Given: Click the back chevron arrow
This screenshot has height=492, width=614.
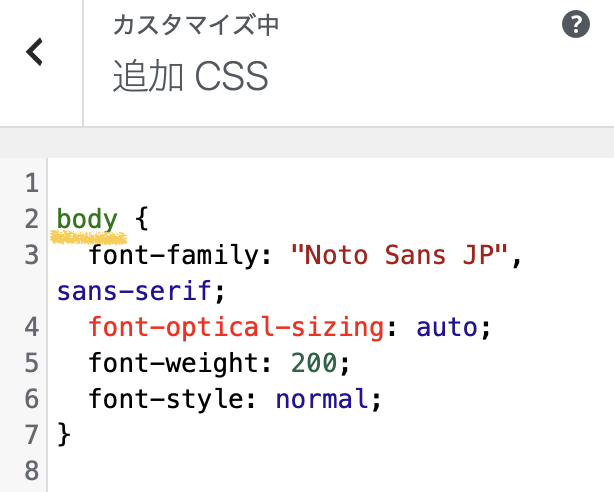Looking at the screenshot, I should click(35, 52).
